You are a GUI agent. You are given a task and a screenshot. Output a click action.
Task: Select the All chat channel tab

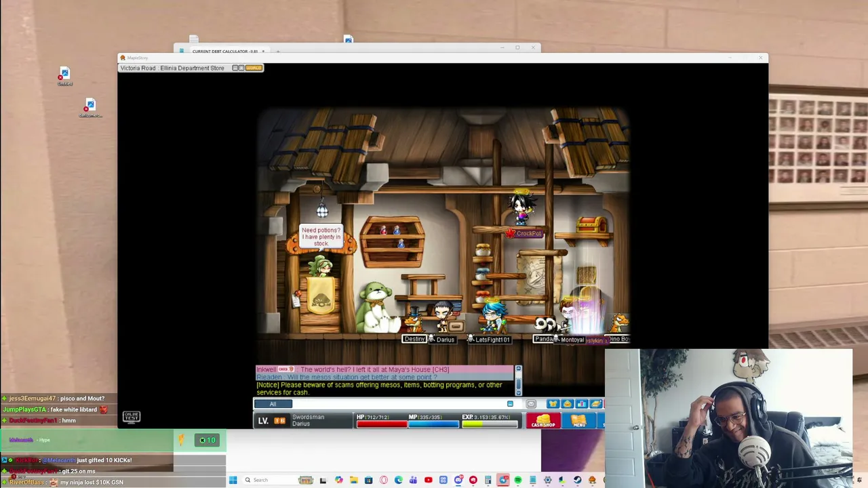click(273, 404)
